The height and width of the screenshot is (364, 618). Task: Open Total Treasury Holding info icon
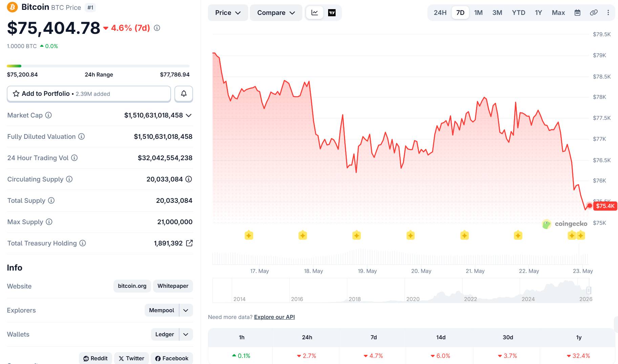click(83, 243)
